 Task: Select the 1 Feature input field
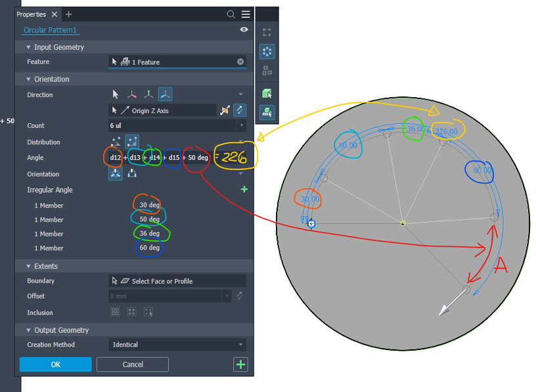[177, 62]
